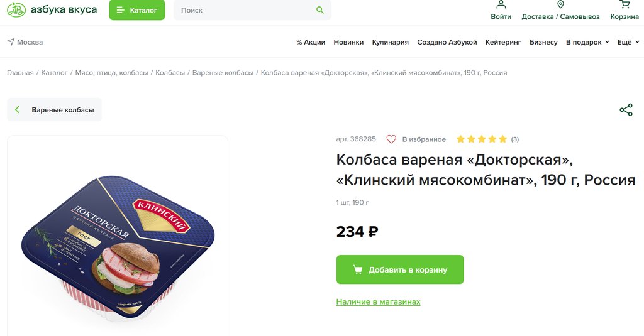
Task: Click the green search magnifier icon
Action: (320, 10)
